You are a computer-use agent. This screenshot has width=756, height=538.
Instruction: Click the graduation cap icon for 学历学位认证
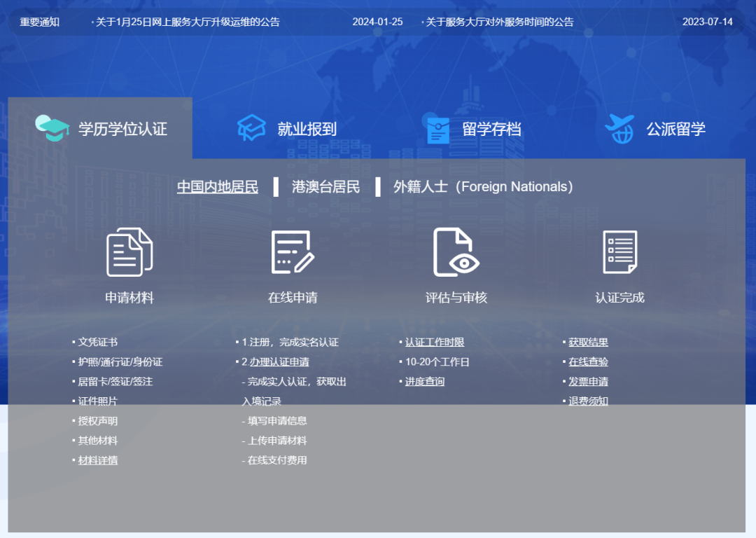tap(53, 128)
